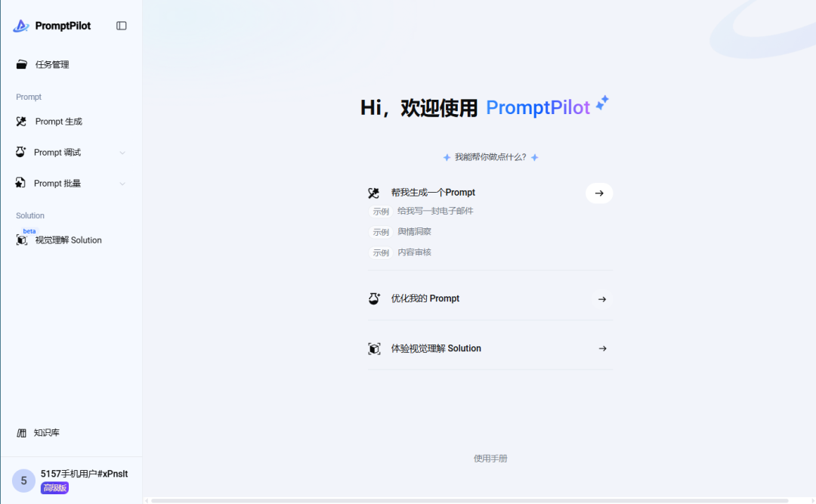Expand the Prompt 批量 chevron
The image size is (816, 504).
point(122,184)
